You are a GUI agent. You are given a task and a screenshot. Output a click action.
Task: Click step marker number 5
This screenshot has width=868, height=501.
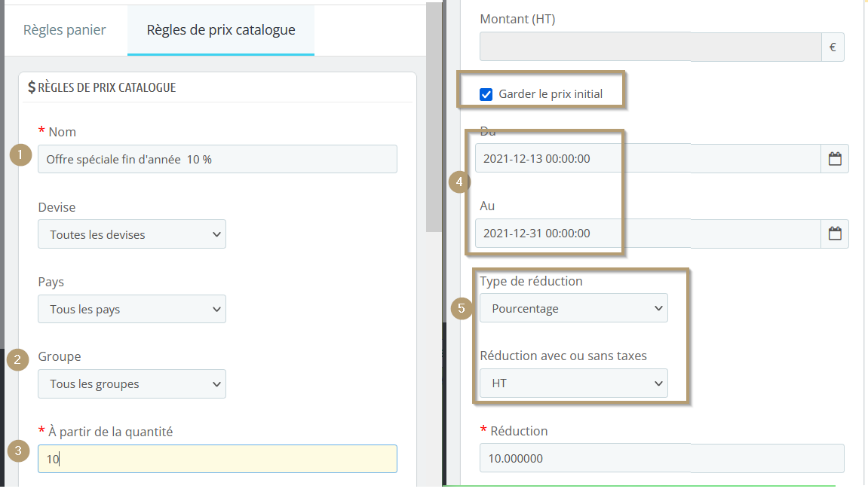pos(462,309)
